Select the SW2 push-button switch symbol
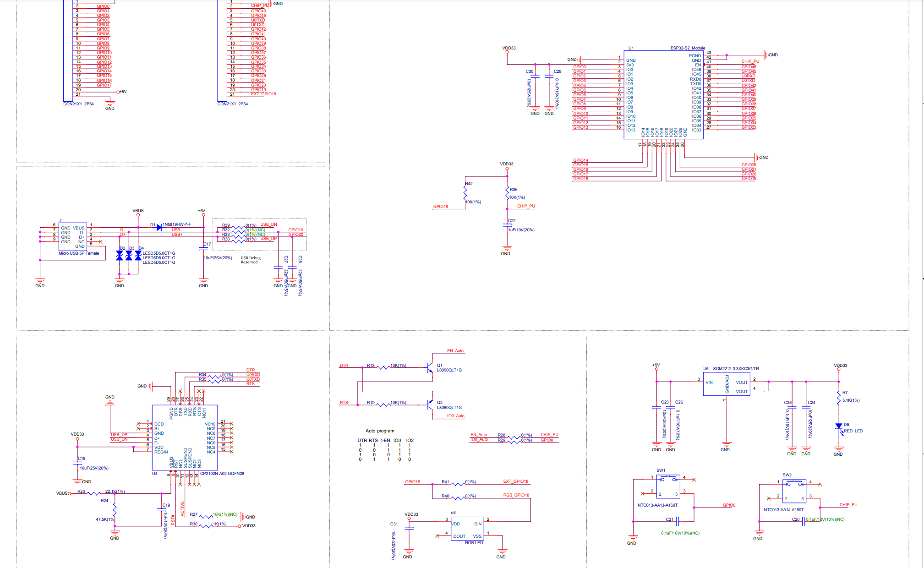Image resolution: width=924 pixels, height=568 pixels. (x=794, y=491)
